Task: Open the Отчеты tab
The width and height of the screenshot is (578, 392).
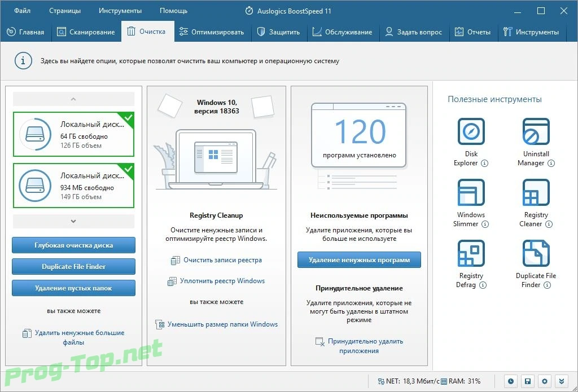Action: click(x=472, y=32)
